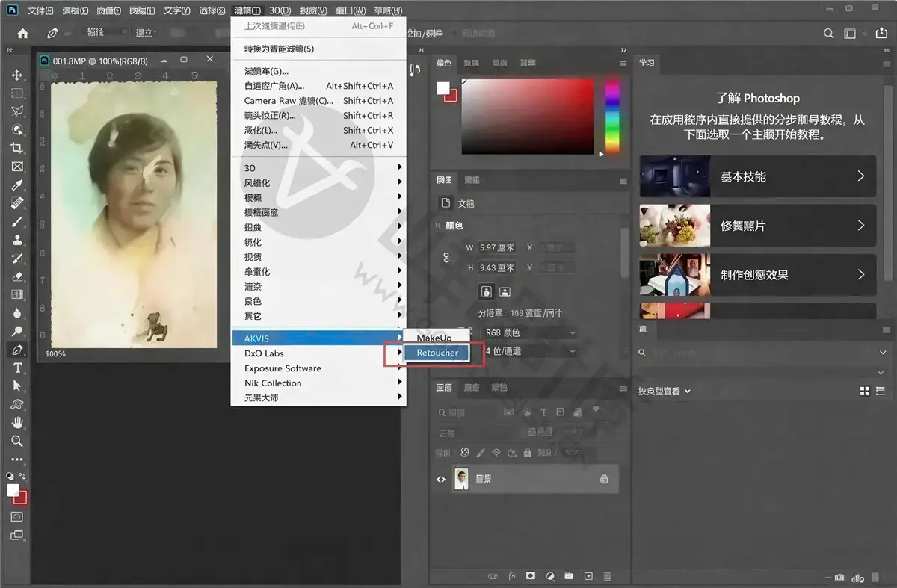The image size is (897, 588).
Task: Set canvas orientation to portrait
Action: 487,291
